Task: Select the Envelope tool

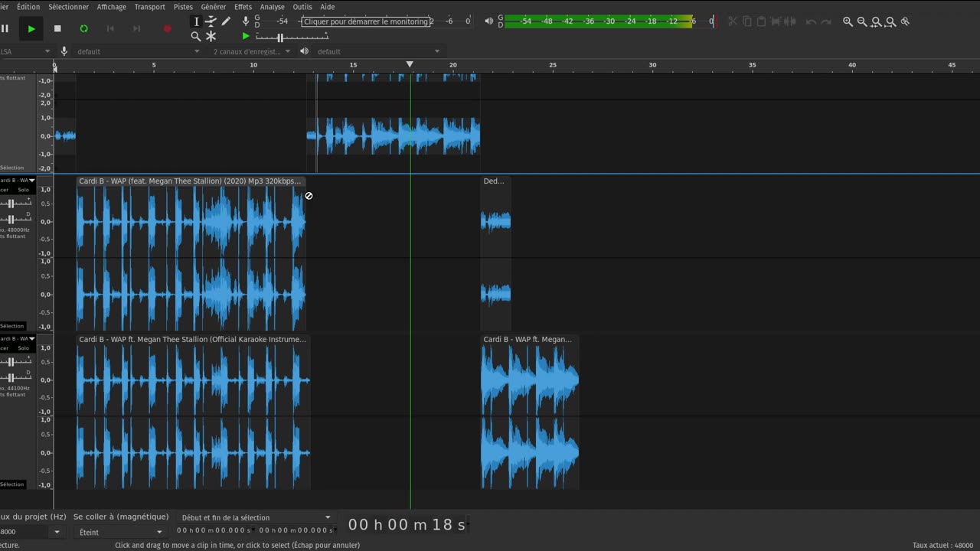Action: pyautogui.click(x=211, y=21)
